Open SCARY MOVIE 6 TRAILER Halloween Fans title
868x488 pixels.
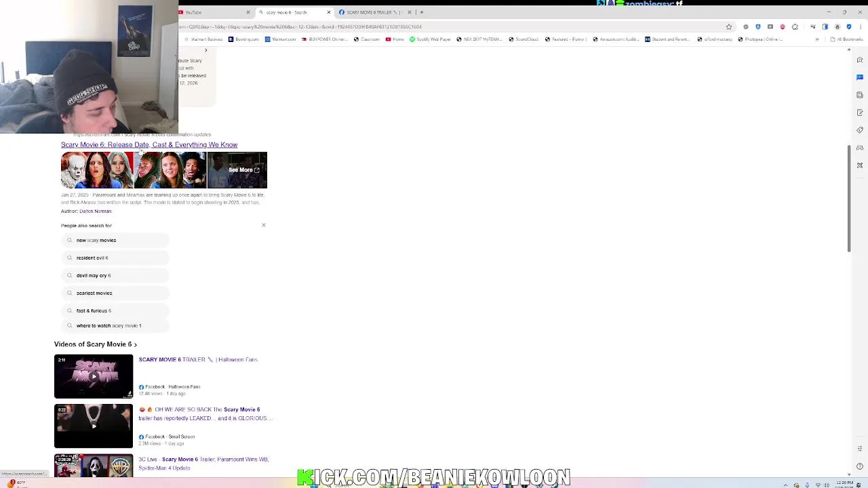(198, 360)
